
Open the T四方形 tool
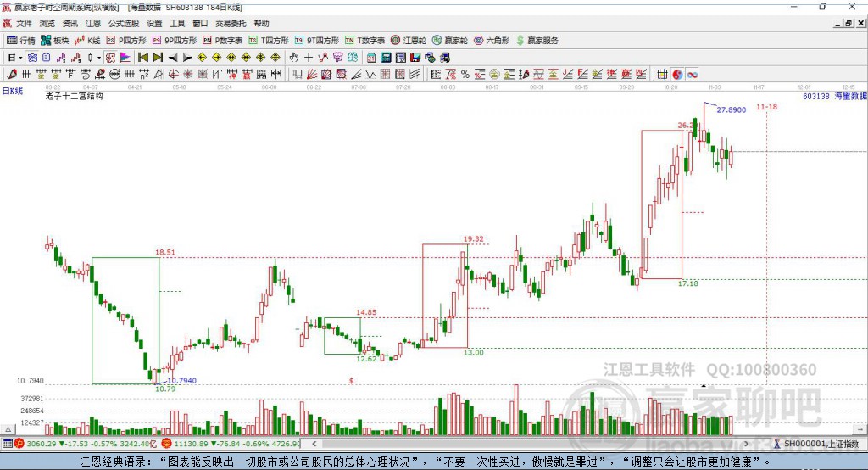pyautogui.click(x=269, y=41)
